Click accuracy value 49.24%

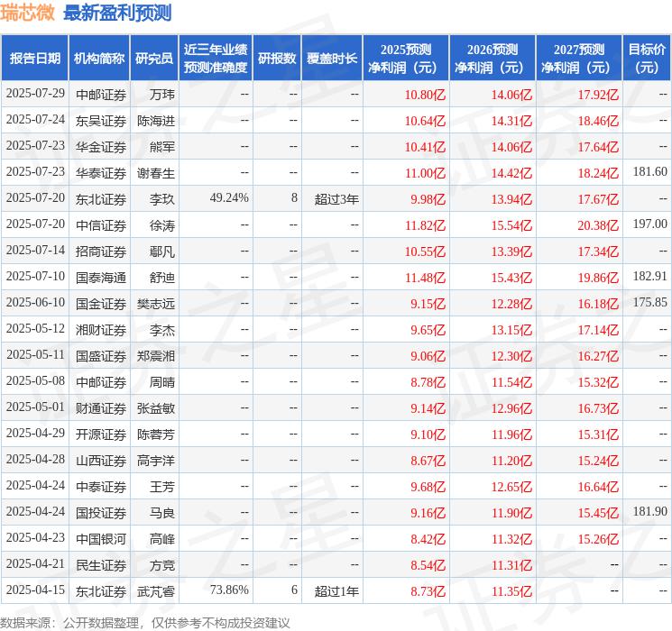(229, 198)
